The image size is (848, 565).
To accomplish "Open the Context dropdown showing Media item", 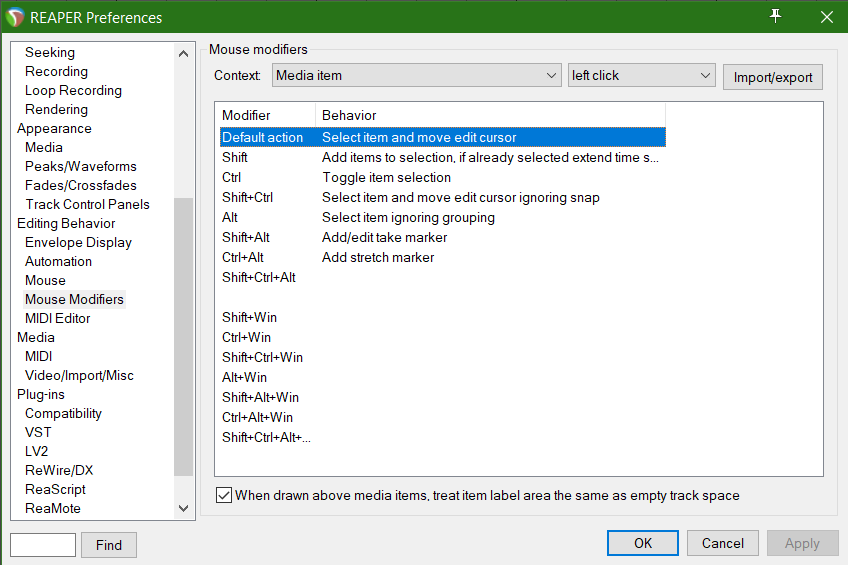I will point(416,75).
